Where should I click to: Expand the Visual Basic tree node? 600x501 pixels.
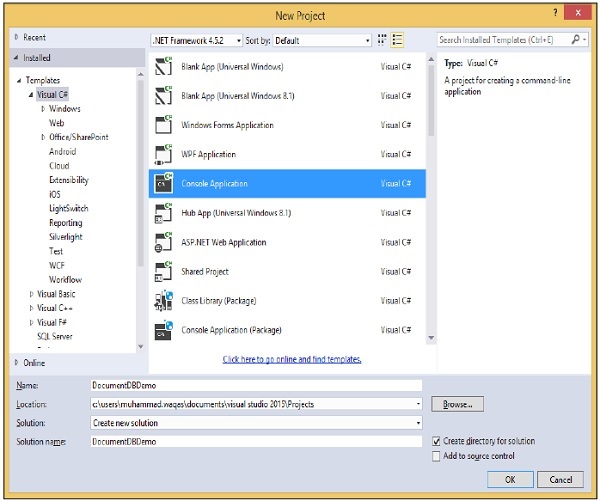(x=31, y=294)
